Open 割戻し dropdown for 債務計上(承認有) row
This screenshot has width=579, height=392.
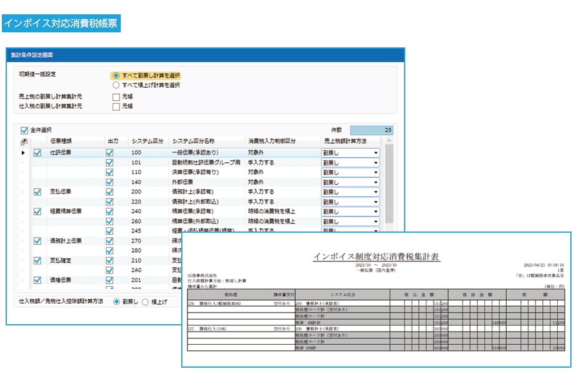[x=350, y=192]
